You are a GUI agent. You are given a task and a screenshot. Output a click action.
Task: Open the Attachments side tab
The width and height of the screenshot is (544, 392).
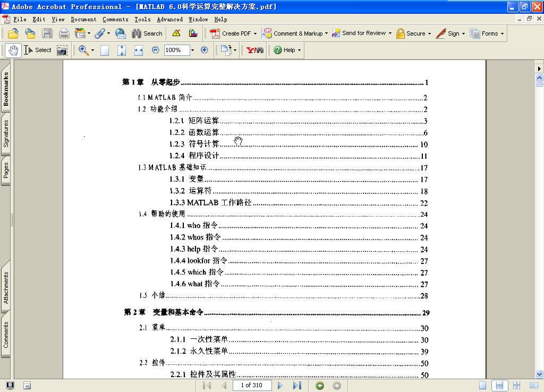pyautogui.click(x=6, y=288)
